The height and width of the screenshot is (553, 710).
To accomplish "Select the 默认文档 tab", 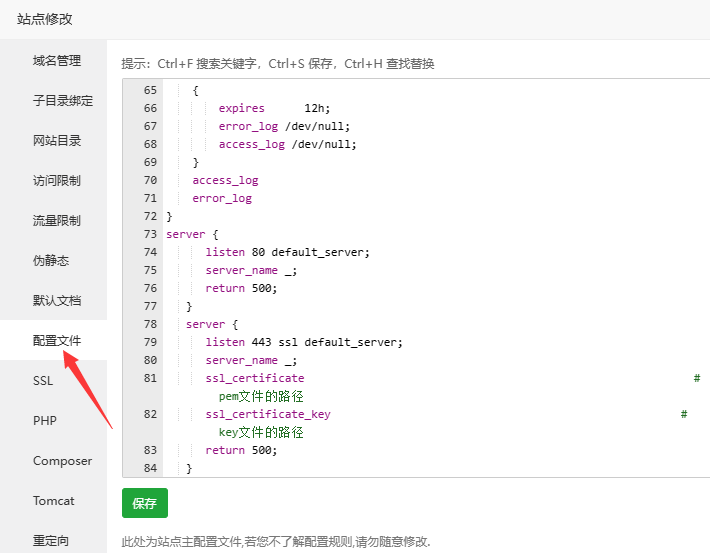I will (56, 301).
